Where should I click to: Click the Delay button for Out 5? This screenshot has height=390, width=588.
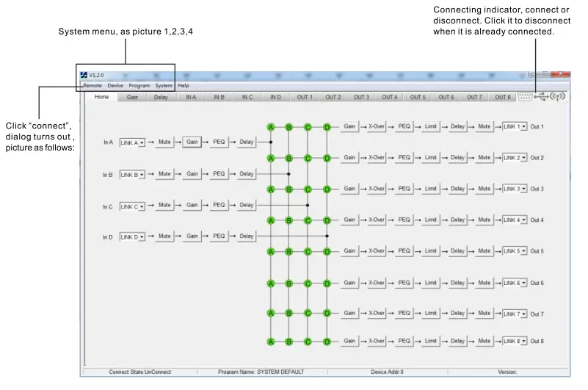457,251
